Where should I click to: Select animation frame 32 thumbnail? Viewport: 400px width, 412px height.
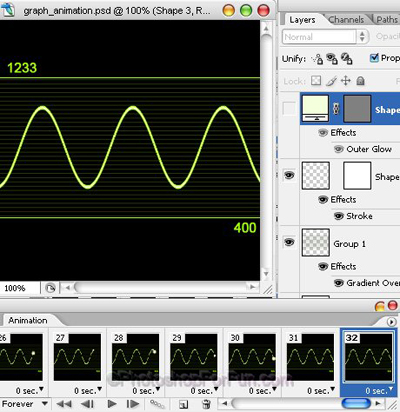click(x=369, y=357)
